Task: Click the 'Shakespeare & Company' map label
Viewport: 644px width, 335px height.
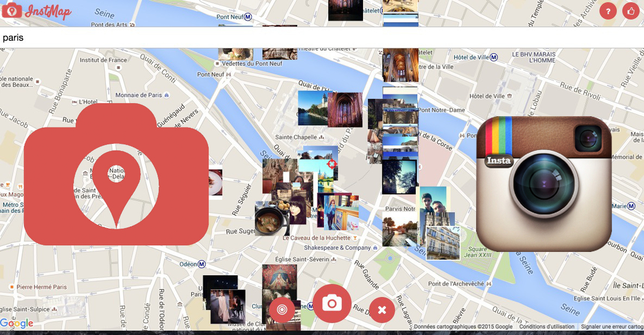Action: tap(337, 248)
